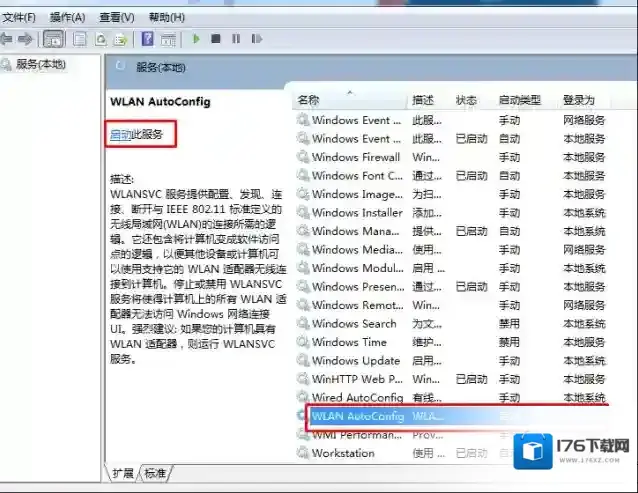This screenshot has height=493, width=638.
Task: Select the Wired AutoConfig service row
Action: pyautogui.click(x=452, y=397)
